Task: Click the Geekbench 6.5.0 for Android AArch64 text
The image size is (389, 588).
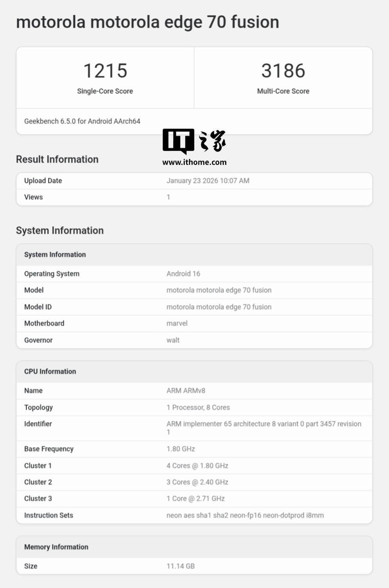Action: [82, 121]
